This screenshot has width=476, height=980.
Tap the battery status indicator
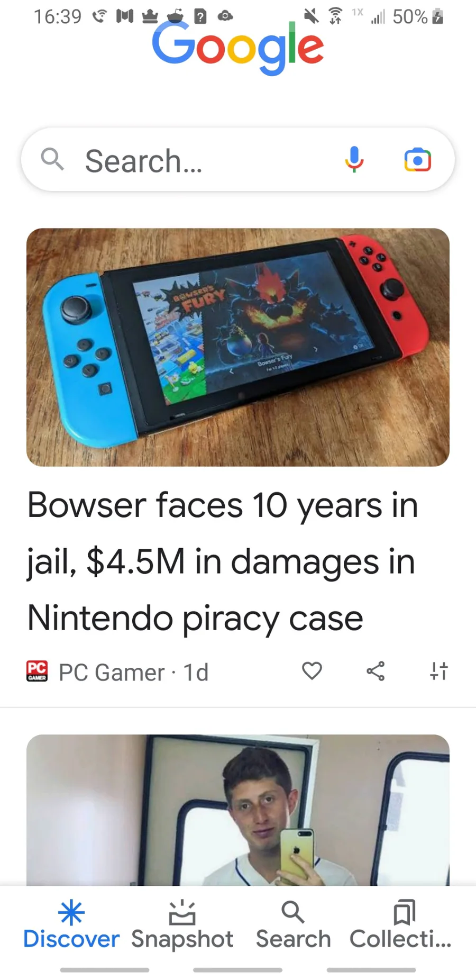coord(418,16)
